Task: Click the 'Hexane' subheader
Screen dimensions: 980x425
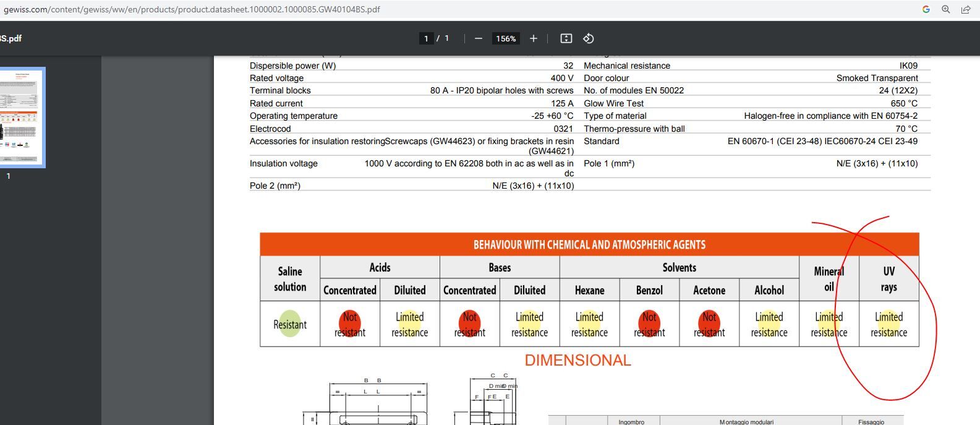Action: click(589, 290)
